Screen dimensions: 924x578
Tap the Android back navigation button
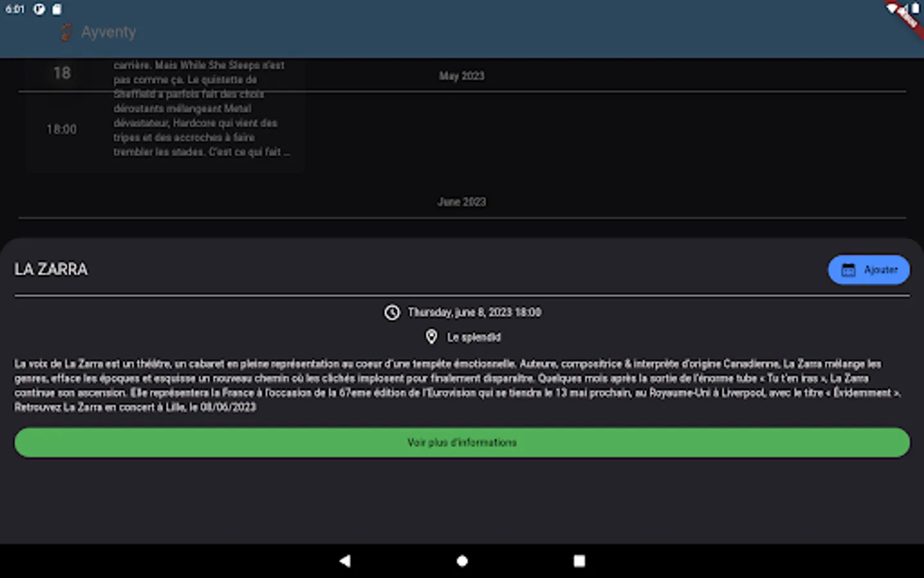[345, 561]
